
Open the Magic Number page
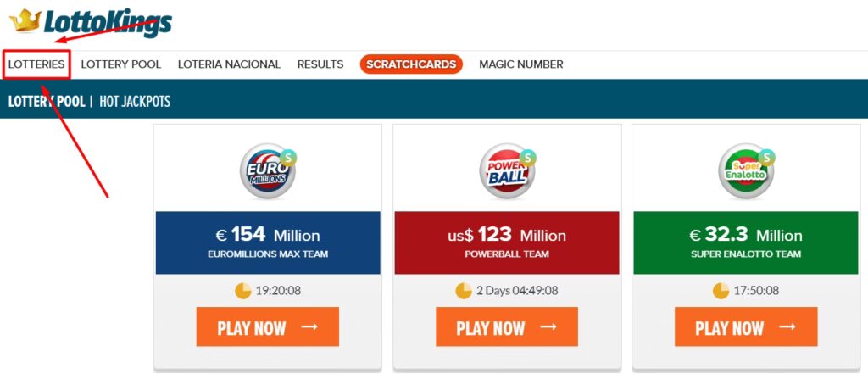point(520,64)
